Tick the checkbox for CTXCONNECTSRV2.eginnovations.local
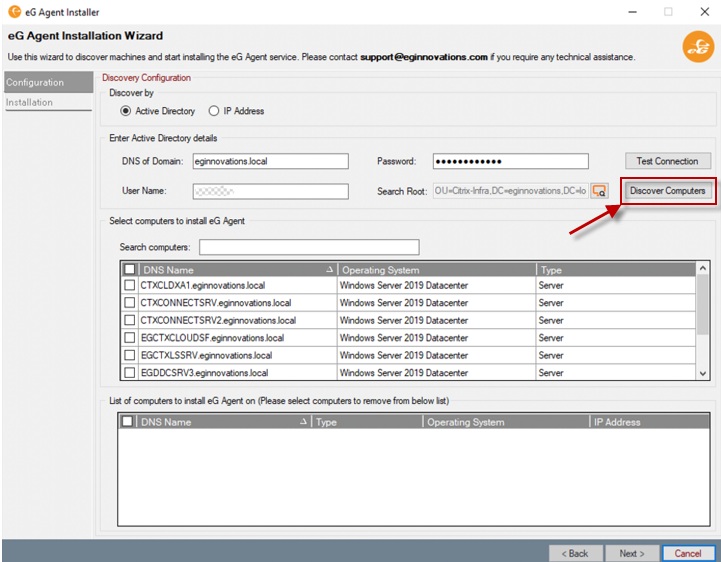The width and height of the screenshot is (721, 562). 130,320
